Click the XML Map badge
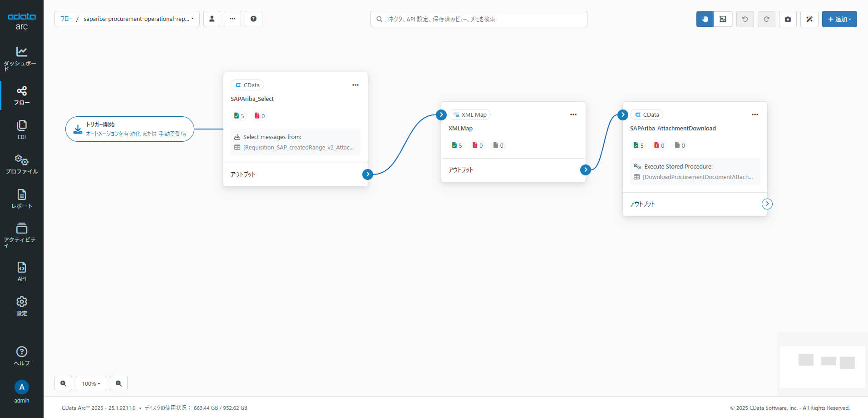 (470, 114)
